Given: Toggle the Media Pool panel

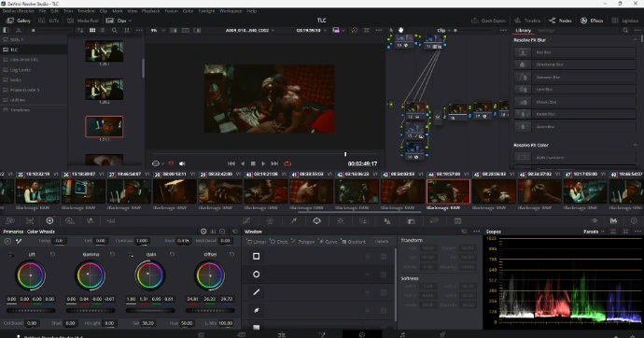Looking at the screenshot, I should 83,21.
